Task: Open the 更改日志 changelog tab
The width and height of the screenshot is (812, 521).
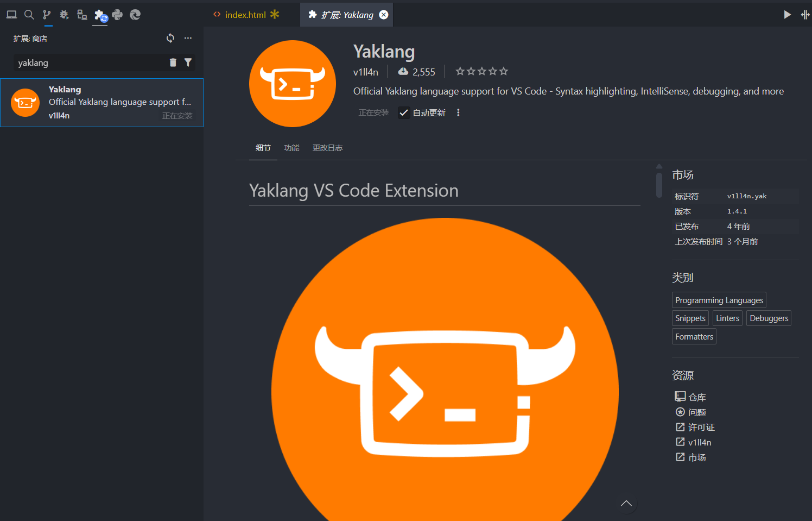Action: (327, 148)
